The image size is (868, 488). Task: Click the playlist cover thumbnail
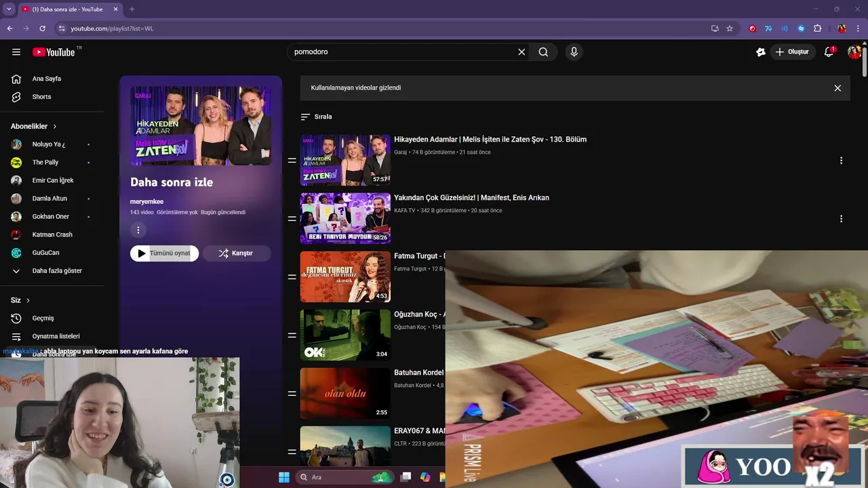point(201,125)
